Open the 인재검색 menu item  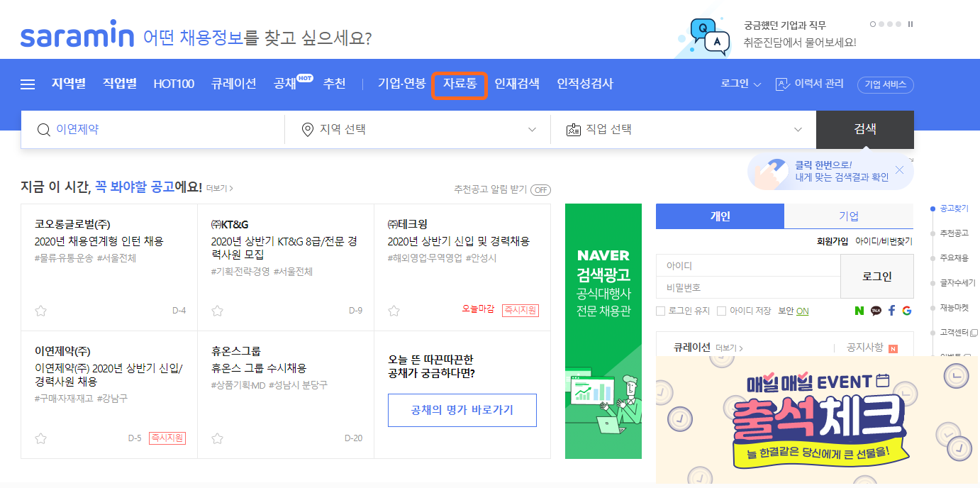coord(517,84)
